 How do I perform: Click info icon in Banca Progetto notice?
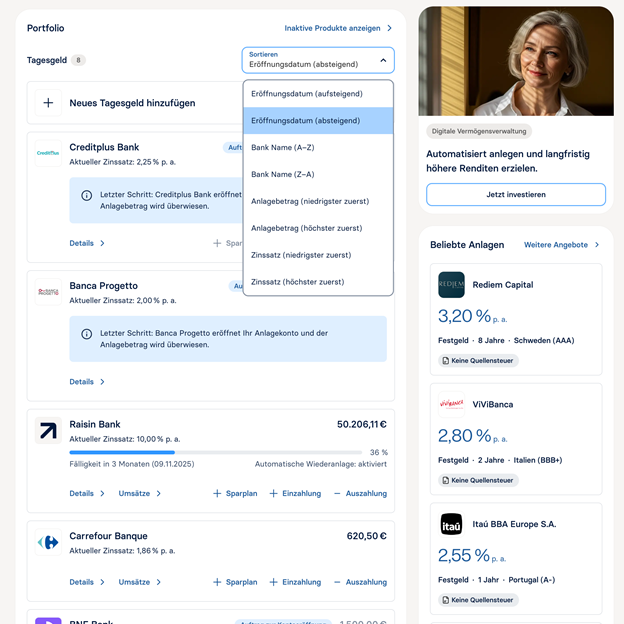[86, 334]
